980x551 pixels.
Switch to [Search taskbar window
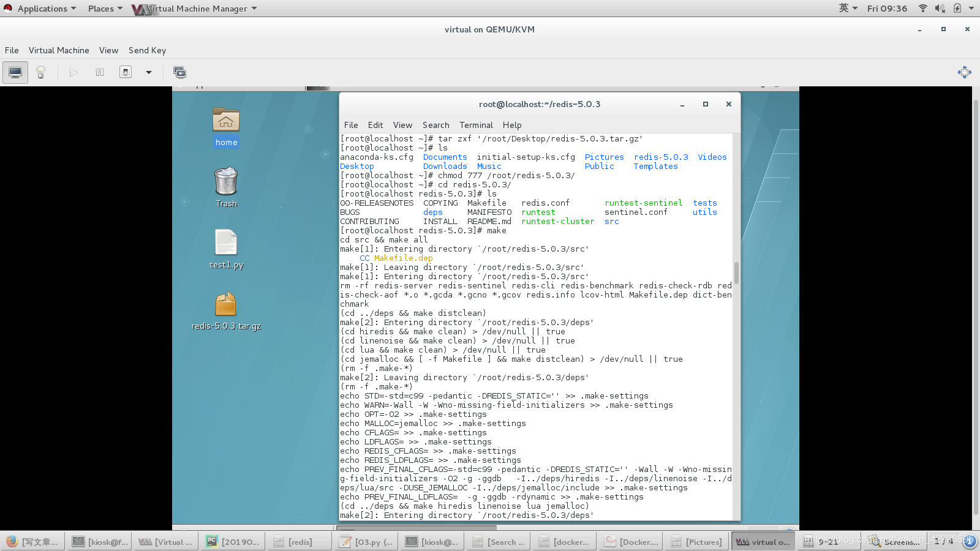click(499, 542)
